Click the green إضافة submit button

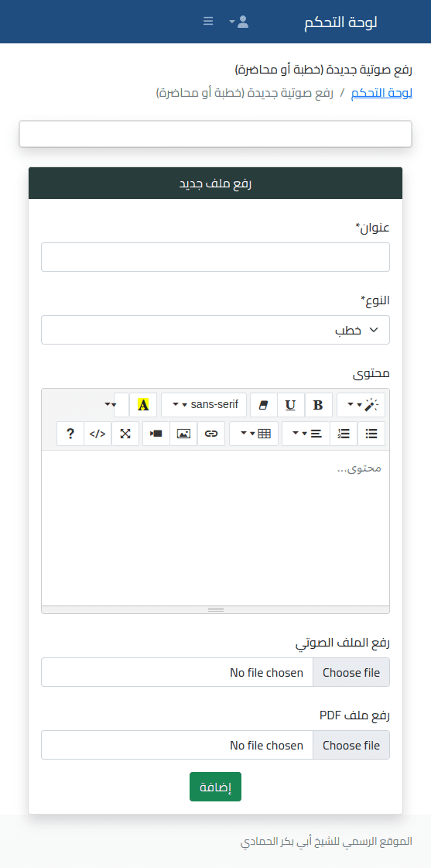coord(215,787)
